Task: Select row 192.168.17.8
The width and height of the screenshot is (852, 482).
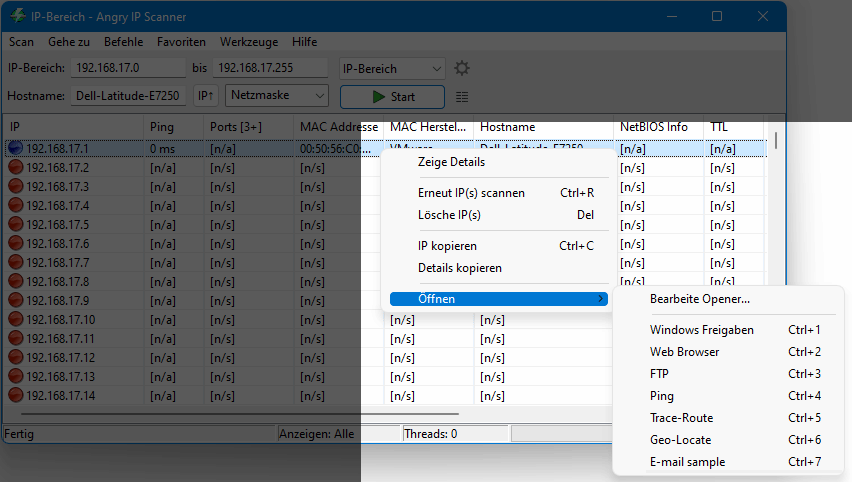Action: [58, 281]
